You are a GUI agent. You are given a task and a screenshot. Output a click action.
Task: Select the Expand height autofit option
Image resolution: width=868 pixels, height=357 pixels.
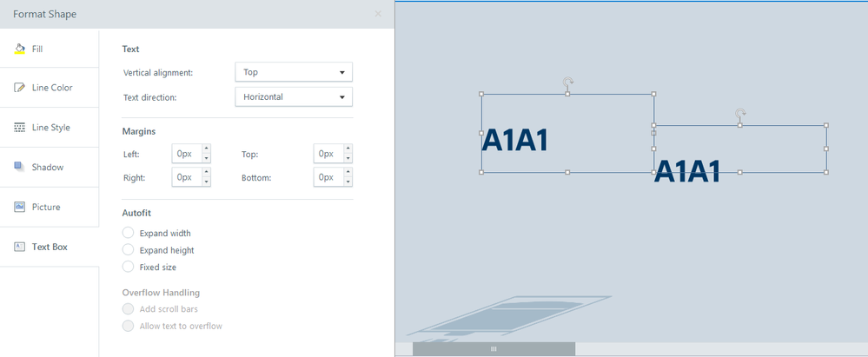coord(128,249)
